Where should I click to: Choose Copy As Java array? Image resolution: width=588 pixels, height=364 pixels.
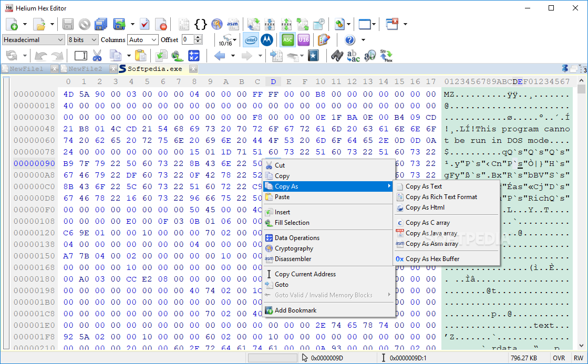point(446,233)
